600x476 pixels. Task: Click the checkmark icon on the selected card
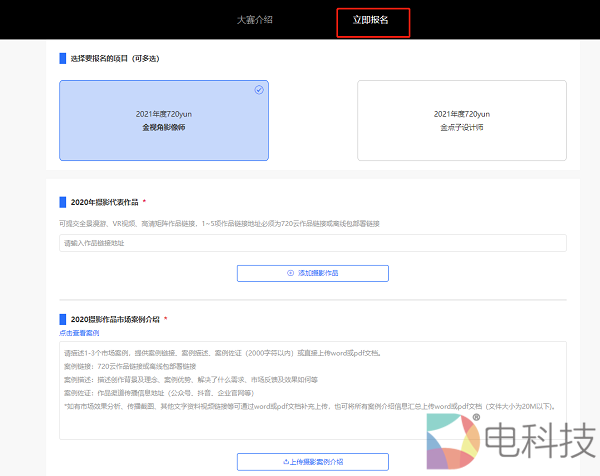[x=259, y=89]
